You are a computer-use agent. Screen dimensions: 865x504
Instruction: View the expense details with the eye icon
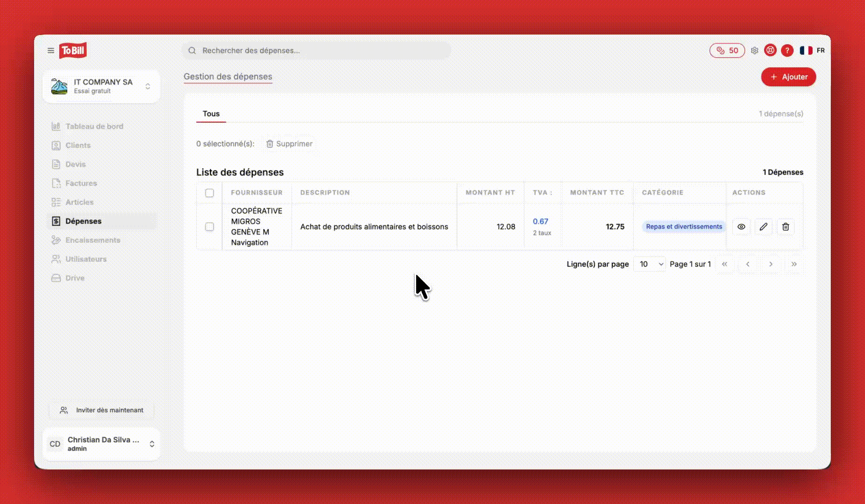click(742, 227)
